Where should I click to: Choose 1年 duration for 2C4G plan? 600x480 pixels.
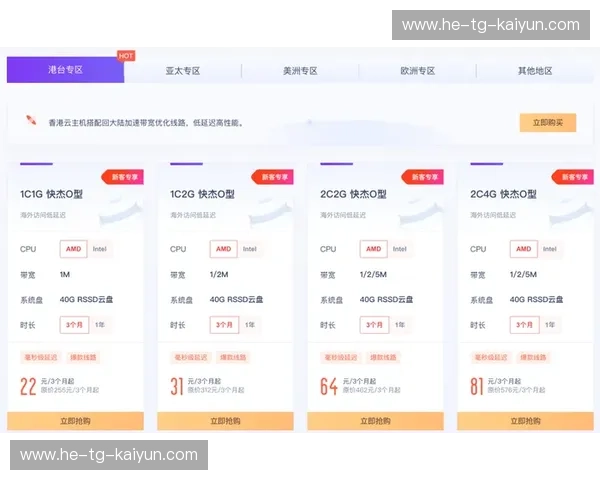click(550, 325)
